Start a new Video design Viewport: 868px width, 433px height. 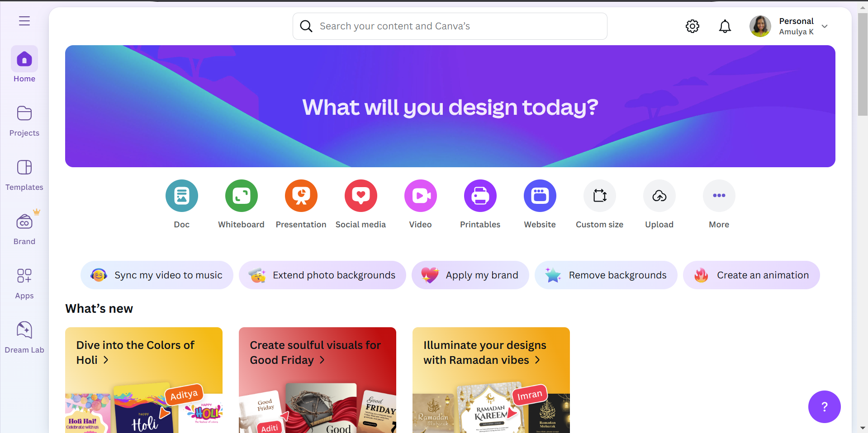click(x=421, y=196)
